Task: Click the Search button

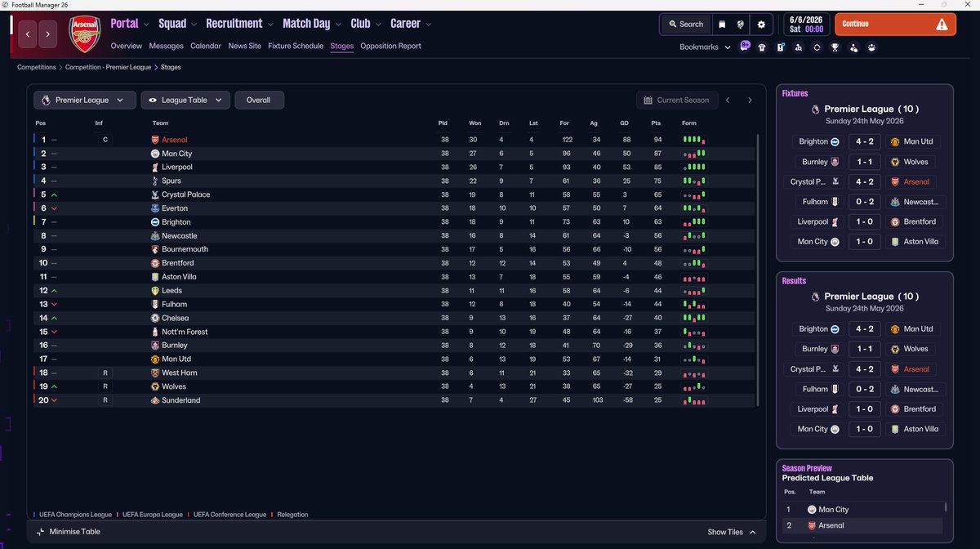Action: pyautogui.click(x=686, y=25)
